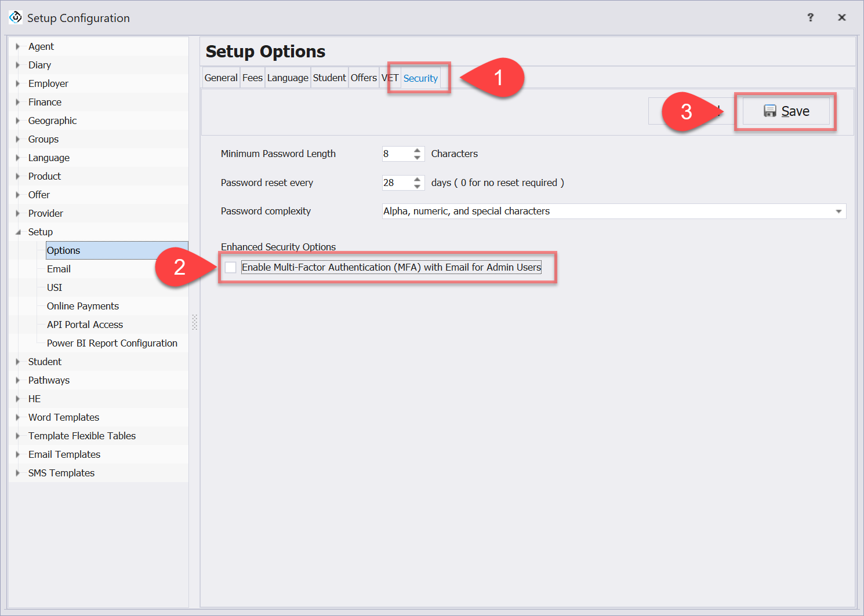Open the Fees tab
Image resolution: width=864 pixels, height=616 pixels.
[x=252, y=78]
